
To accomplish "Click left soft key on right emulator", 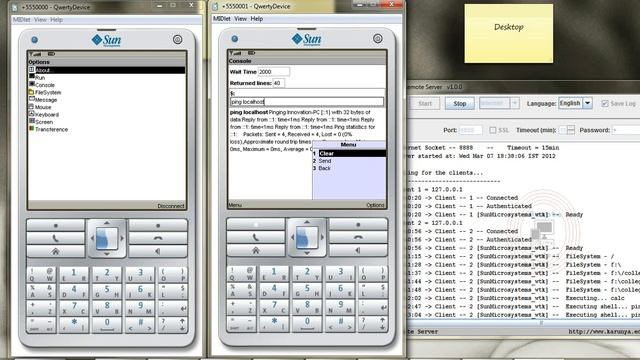I will 256,224.
